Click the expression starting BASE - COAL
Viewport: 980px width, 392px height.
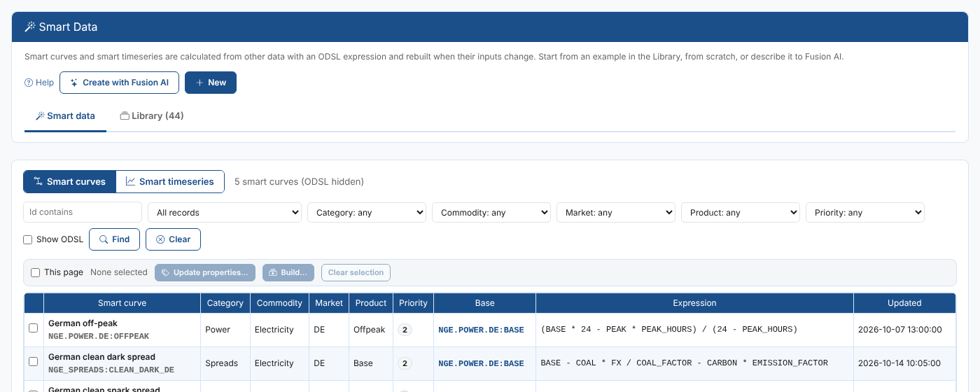pyautogui.click(x=685, y=363)
